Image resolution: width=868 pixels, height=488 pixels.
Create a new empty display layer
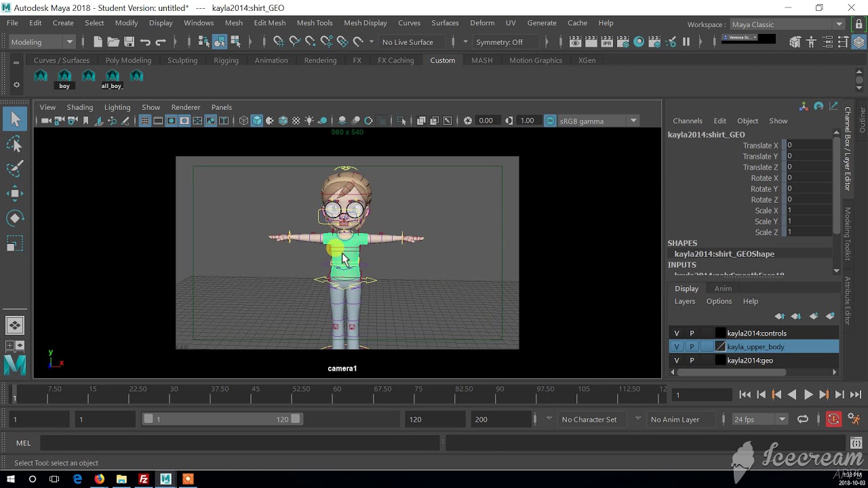[x=813, y=317]
